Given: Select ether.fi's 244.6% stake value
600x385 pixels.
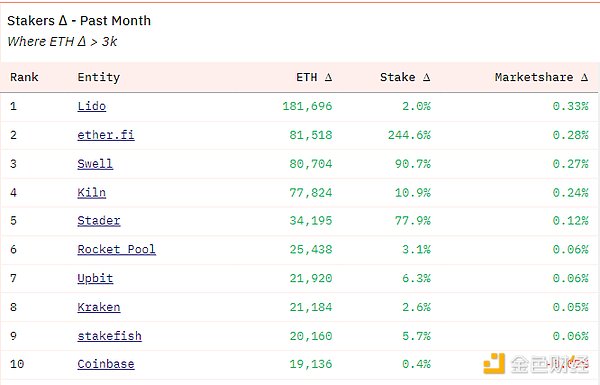Looking at the screenshot, I should [409, 135].
